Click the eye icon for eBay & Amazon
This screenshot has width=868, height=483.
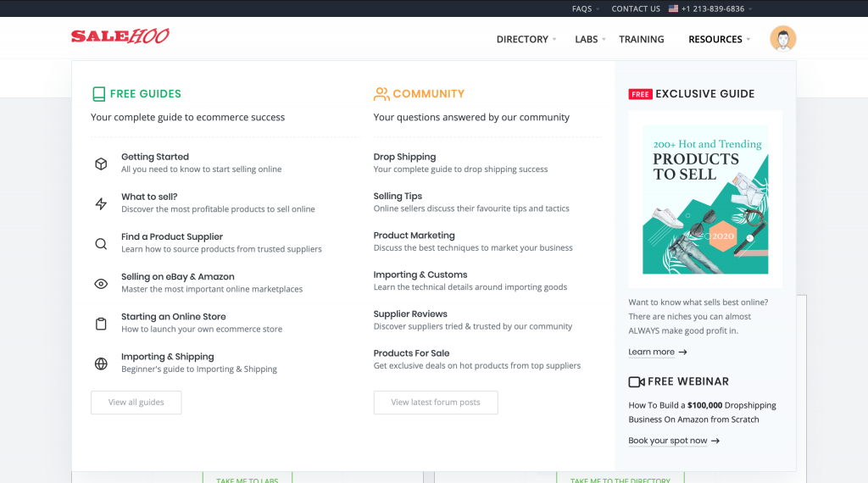click(101, 284)
